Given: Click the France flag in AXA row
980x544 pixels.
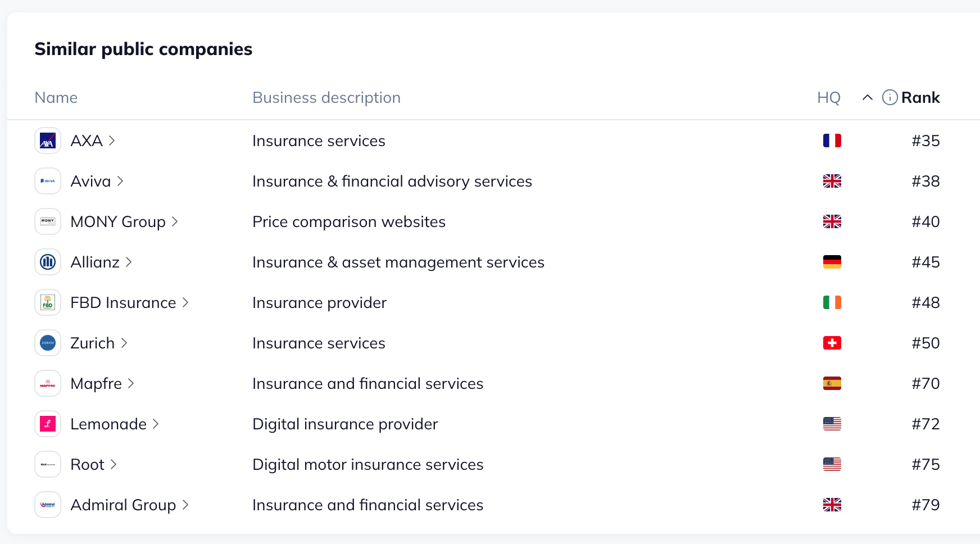Looking at the screenshot, I should click(832, 140).
